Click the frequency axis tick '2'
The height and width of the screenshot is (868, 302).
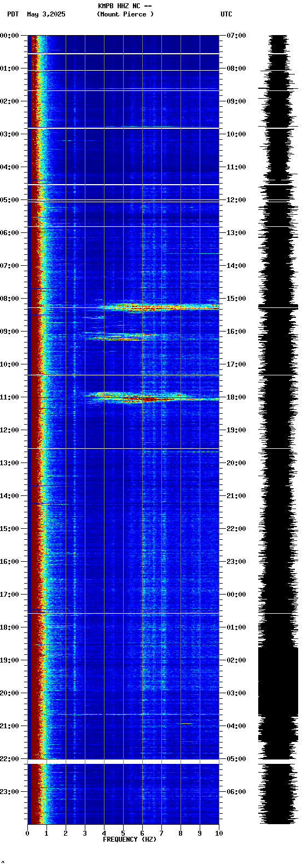(x=66, y=833)
